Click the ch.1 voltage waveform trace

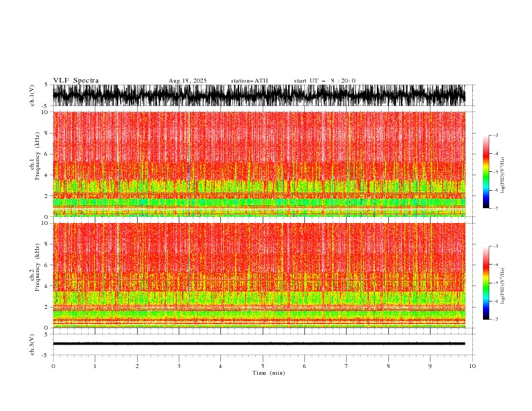(259, 95)
